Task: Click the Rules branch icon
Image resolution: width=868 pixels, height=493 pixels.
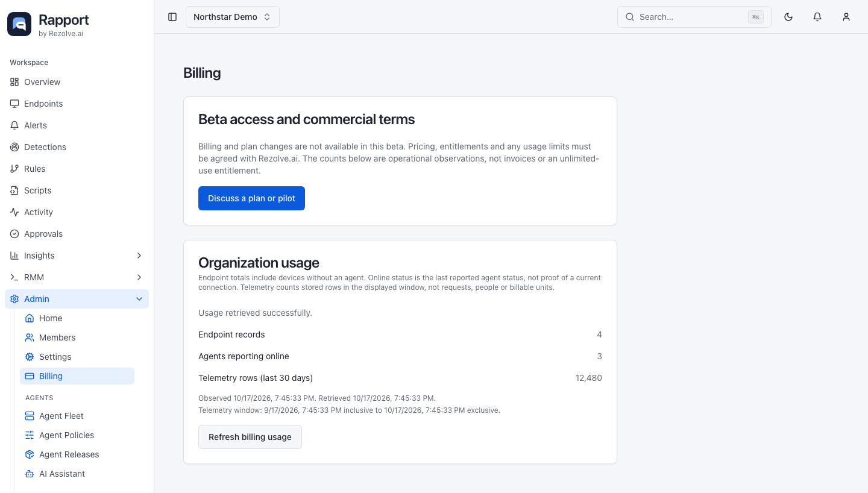Action: (14, 169)
